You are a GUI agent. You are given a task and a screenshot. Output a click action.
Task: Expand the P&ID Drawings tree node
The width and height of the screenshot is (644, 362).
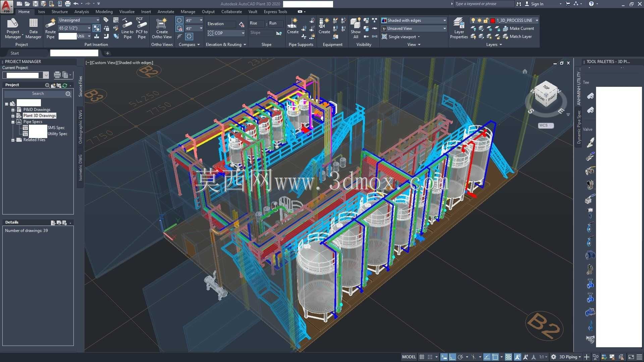[13, 110]
